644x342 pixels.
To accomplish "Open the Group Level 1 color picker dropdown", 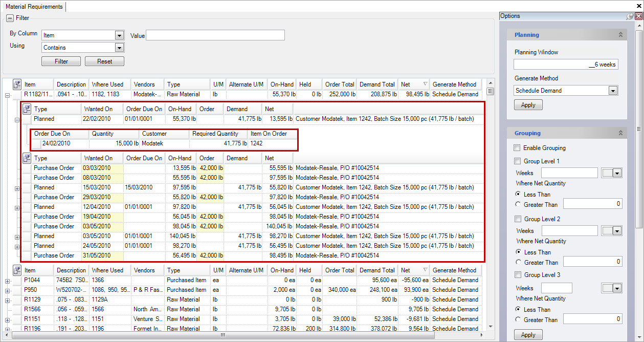I will click(x=616, y=173).
